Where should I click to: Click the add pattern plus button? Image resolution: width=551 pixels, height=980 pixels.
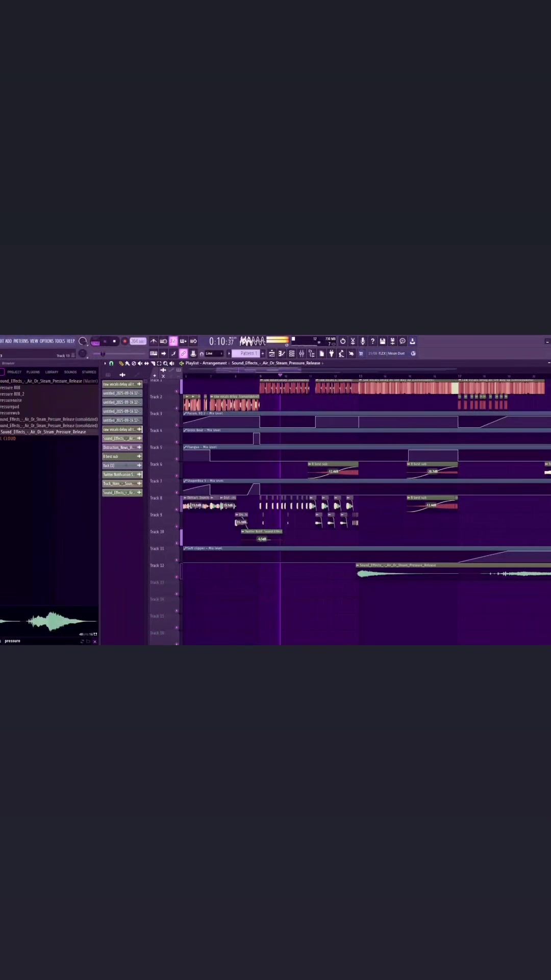263,353
